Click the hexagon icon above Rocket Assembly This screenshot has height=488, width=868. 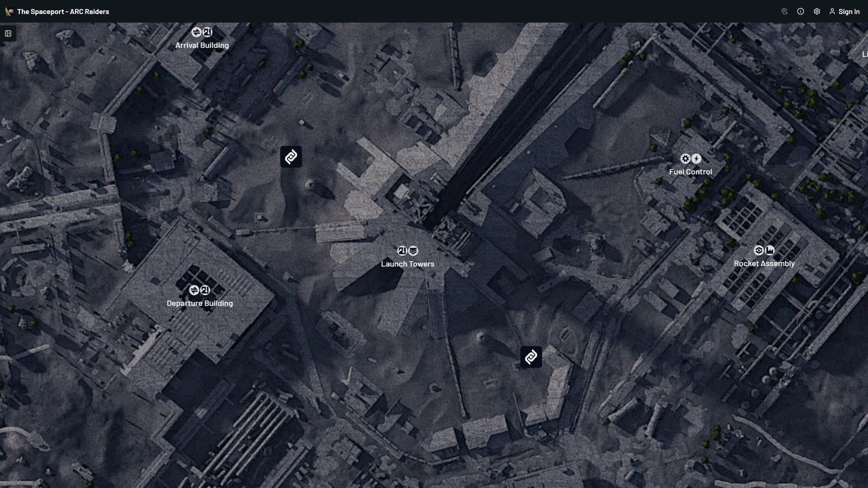(x=759, y=250)
